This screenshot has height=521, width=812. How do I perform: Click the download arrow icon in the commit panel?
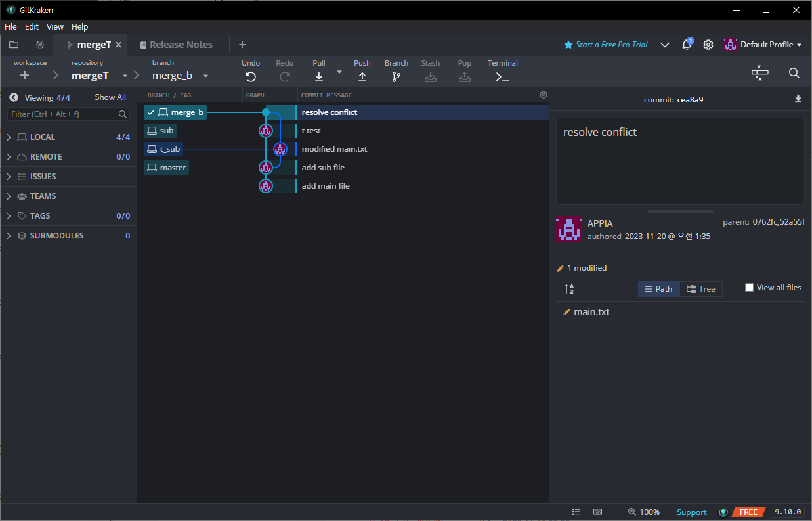click(798, 99)
